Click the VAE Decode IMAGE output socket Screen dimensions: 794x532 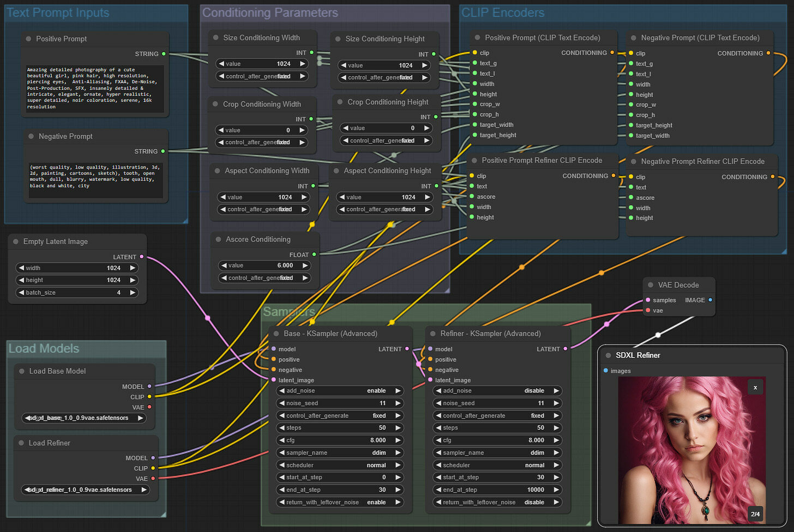click(x=710, y=300)
